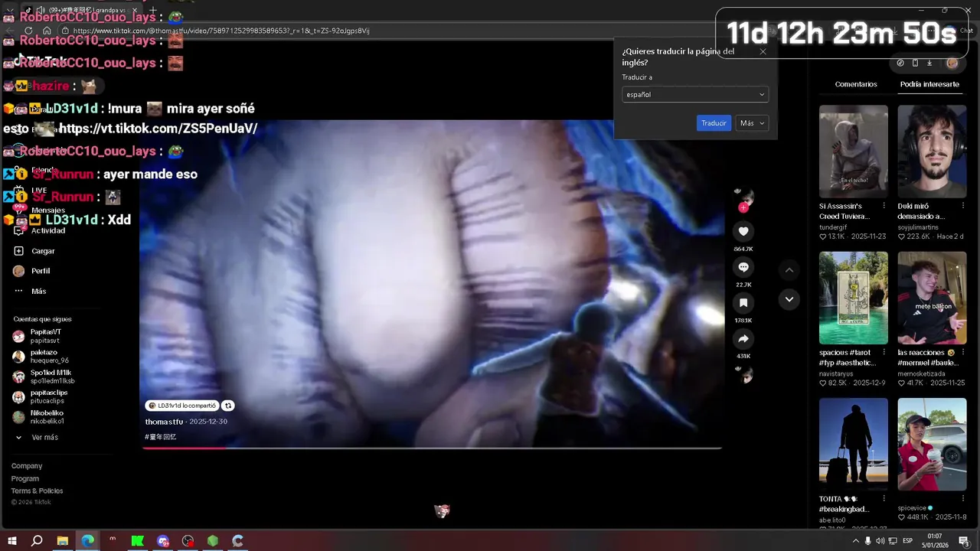Bookmark the video with the save icon
The height and width of the screenshot is (551, 980).
pos(743,303)
